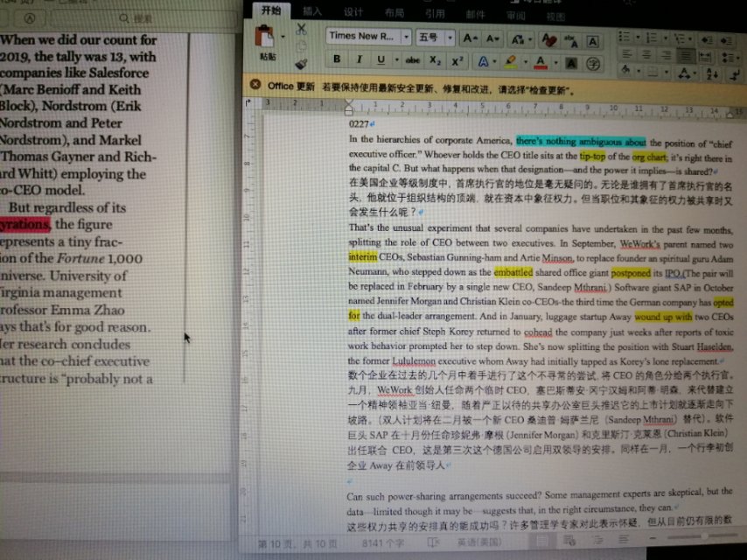Screen dimensions: 747x560
Task: Open highlight color dropdown arrow
Action: 526,62
